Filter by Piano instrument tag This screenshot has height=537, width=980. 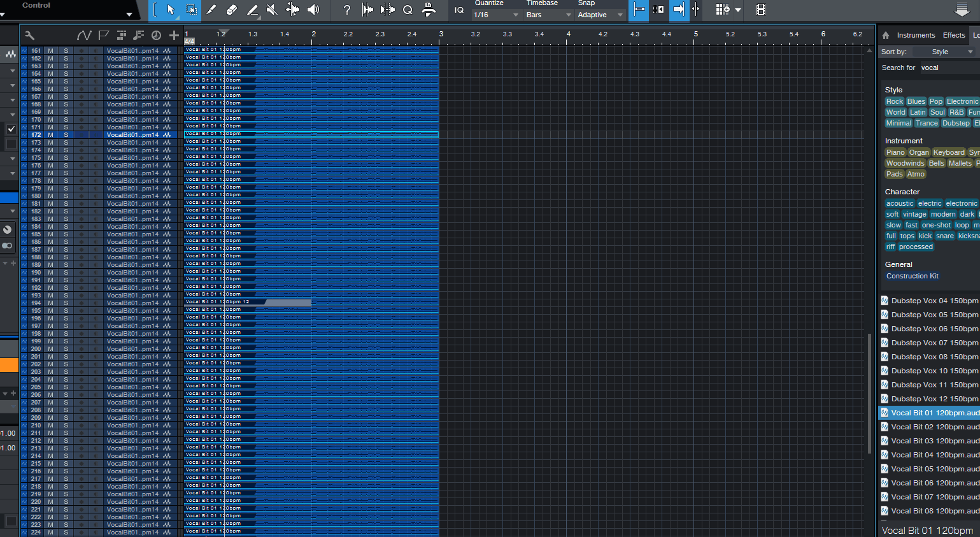click(x=895, y=152)
